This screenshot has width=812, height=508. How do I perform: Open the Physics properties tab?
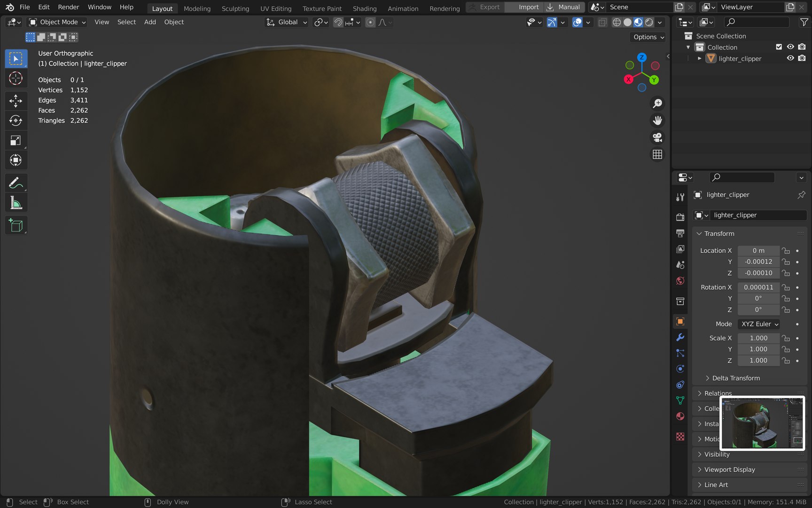click(x=680, y=369)
